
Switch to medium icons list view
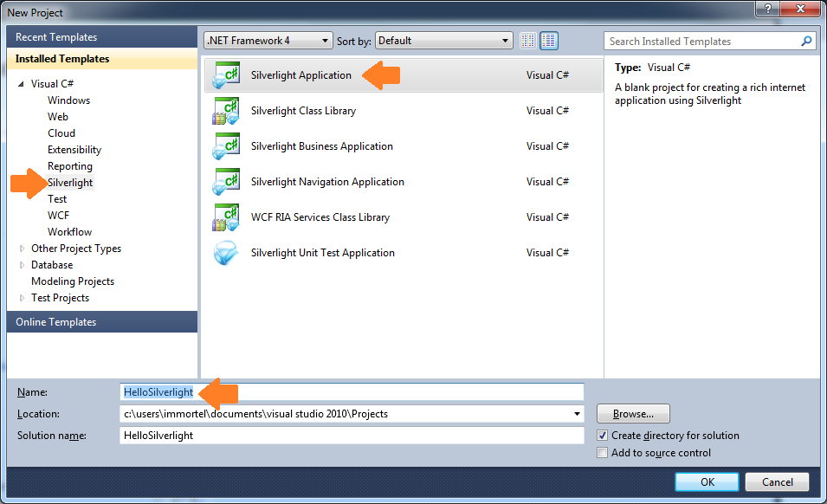pos(549,41)
